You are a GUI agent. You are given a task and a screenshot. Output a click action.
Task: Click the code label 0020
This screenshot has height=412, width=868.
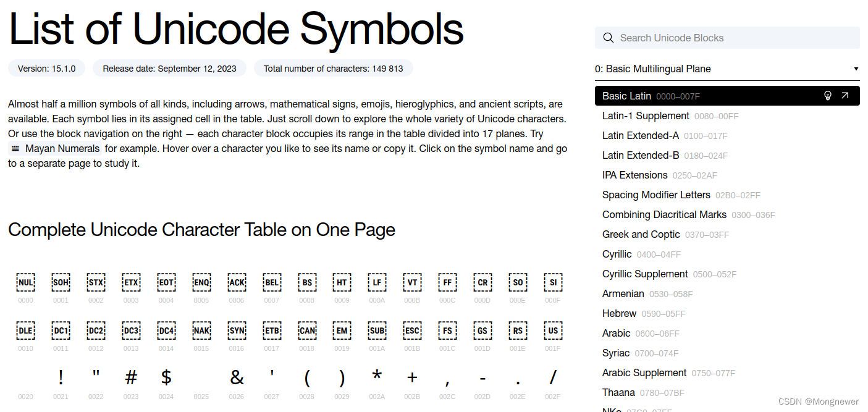tap(25, 397)
